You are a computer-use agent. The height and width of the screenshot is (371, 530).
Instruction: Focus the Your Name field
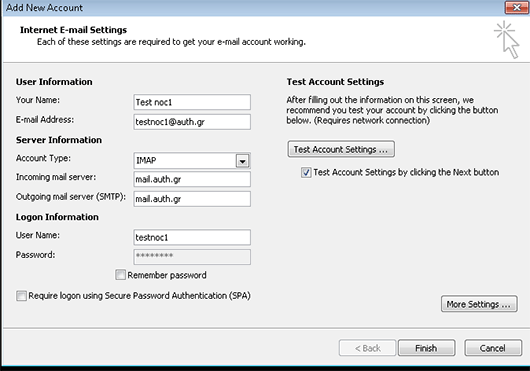point(192,102)
